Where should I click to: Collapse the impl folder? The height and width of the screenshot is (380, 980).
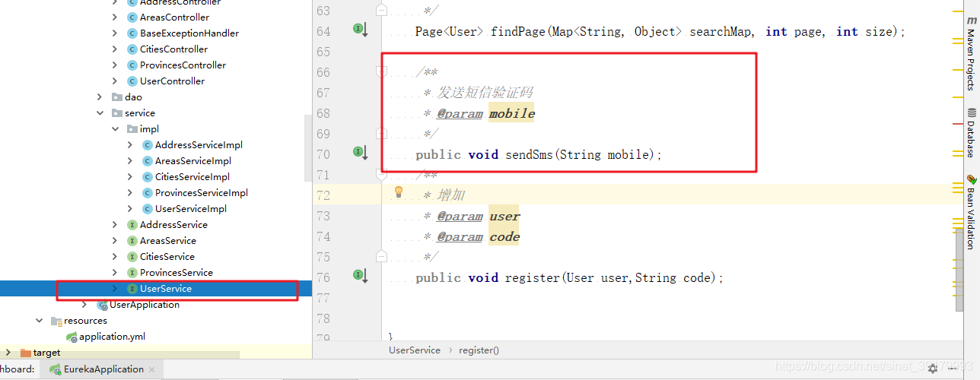[x=115, y=128]
